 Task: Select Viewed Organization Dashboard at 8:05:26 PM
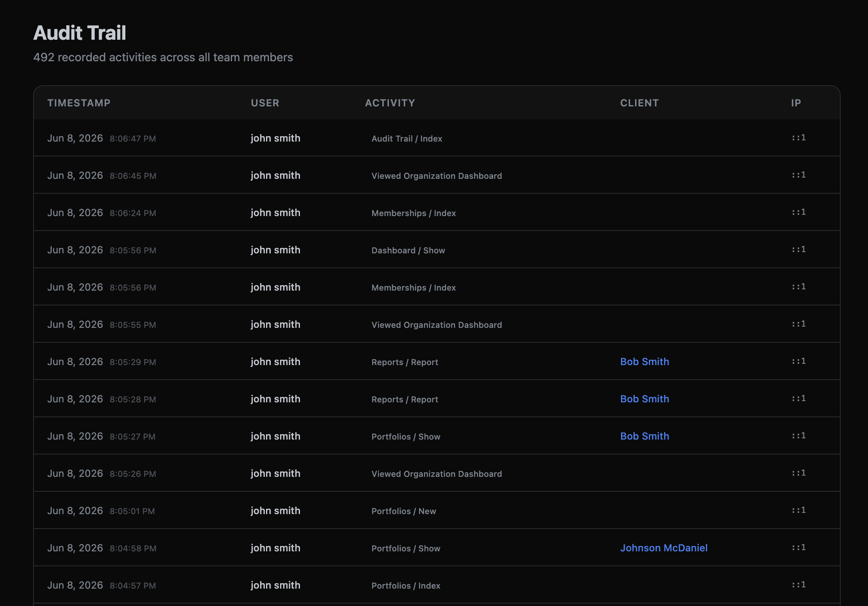pyautogui.click(x=436, y=474)
